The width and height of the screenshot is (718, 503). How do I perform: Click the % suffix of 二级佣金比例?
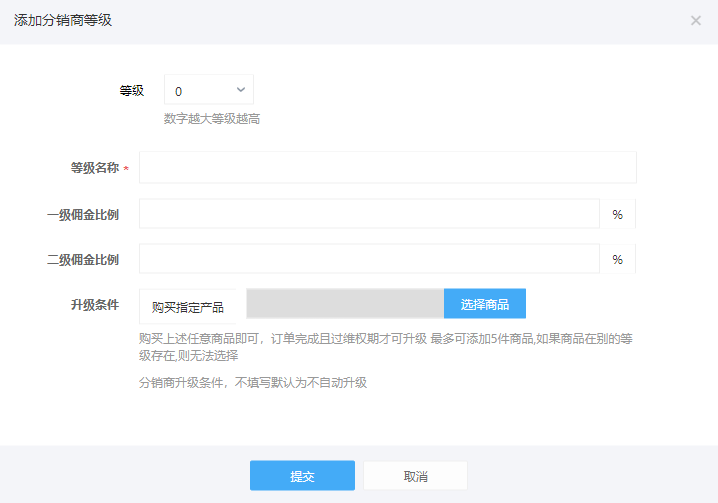[x=618, y=259]
